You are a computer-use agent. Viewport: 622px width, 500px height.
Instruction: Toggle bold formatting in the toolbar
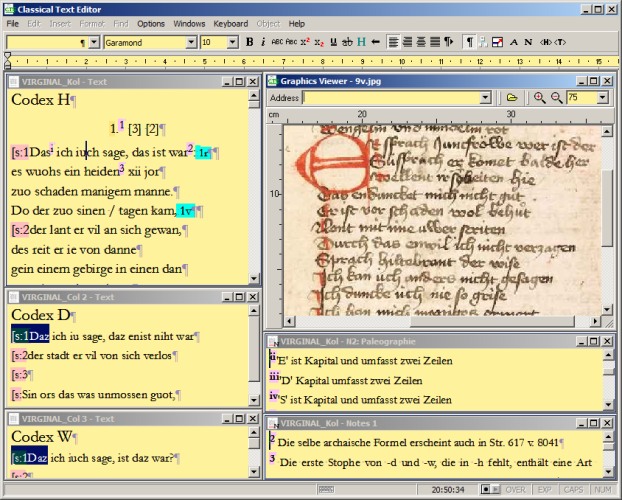click(x=250, y=42)
